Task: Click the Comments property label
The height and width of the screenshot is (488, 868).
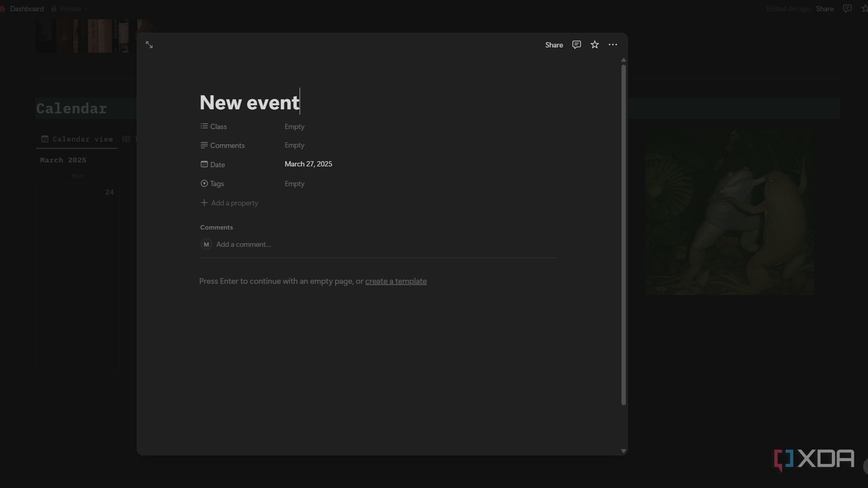Action: [227, 146]
